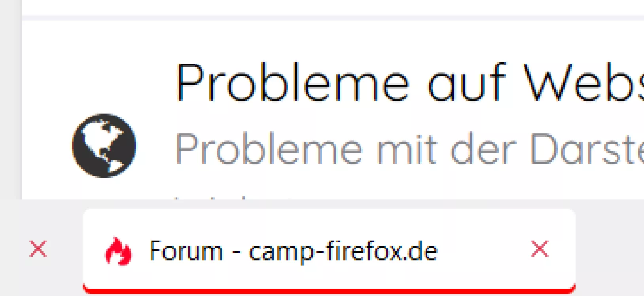Click the word Forum in the tab title

click(186, 251)
